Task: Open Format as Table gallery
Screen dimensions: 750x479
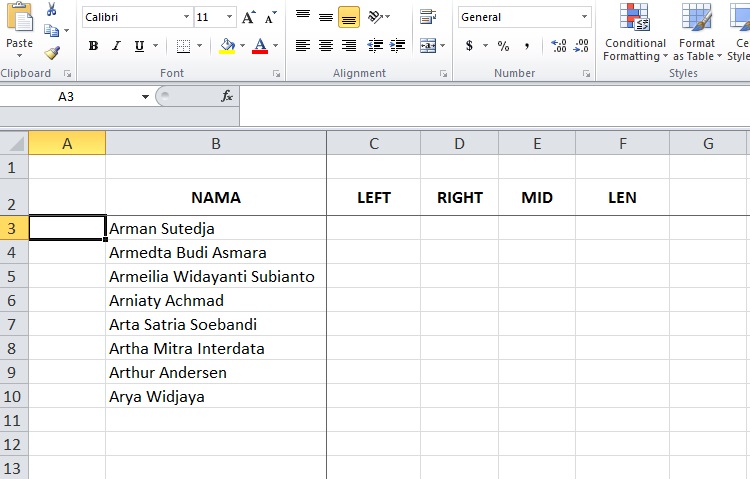Action: tap(697, 32)
